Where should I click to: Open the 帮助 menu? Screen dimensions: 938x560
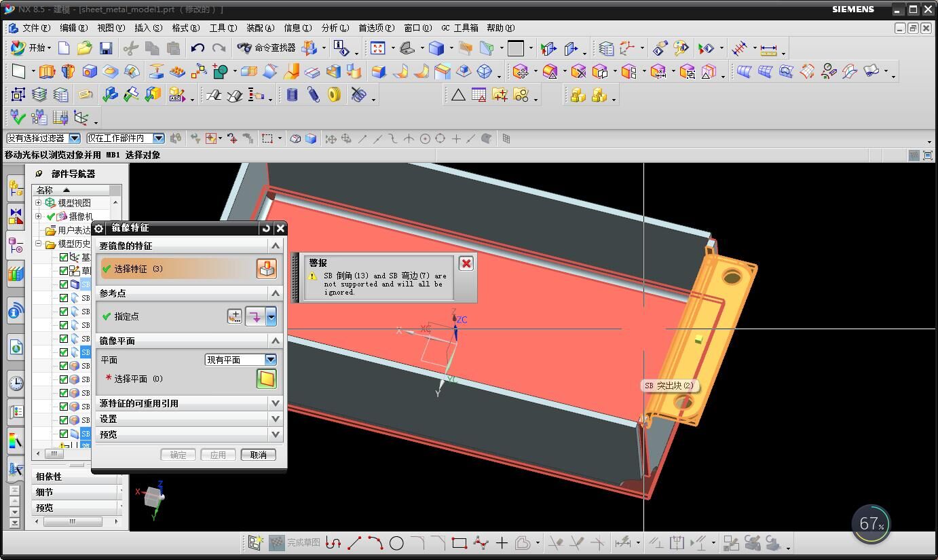coord(500,28)
